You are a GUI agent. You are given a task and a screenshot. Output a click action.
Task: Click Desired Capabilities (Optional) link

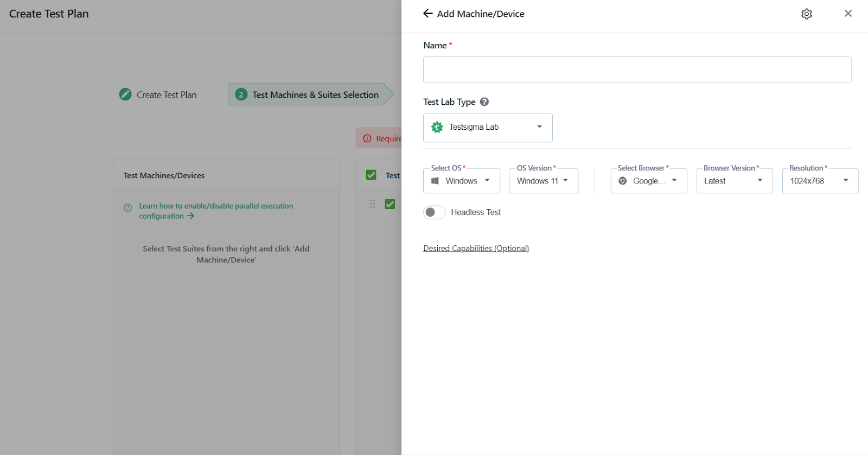pyautogui.click(x=476, y=248)
